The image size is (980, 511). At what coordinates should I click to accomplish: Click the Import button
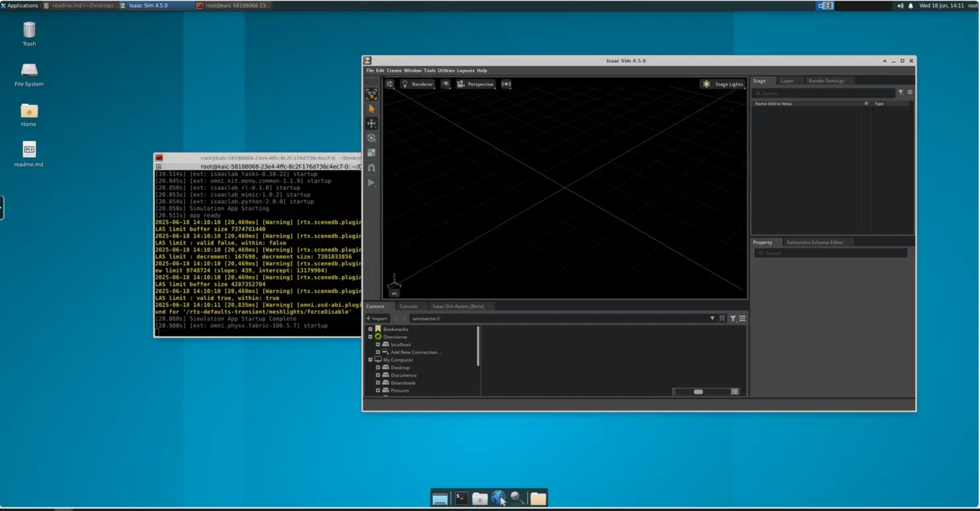(377, 318)
